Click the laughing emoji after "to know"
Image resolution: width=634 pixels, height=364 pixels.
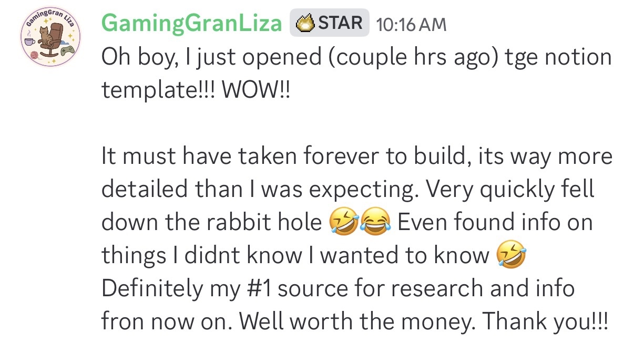[x=510, y=256]
